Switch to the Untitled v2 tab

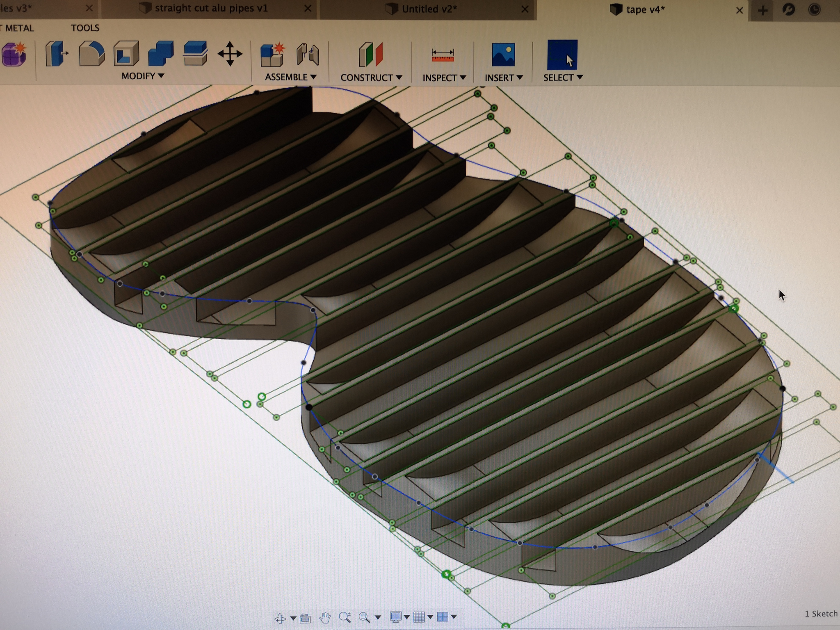(x=429, y=9)
